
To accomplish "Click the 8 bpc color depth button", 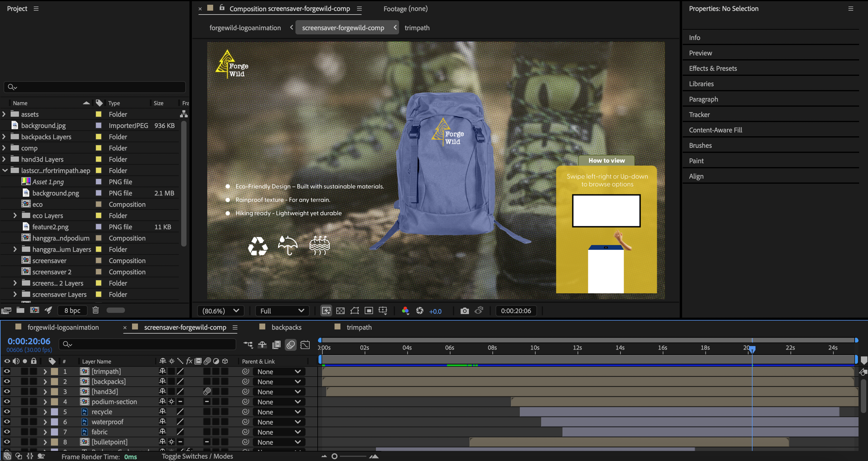I will (72, 310).
